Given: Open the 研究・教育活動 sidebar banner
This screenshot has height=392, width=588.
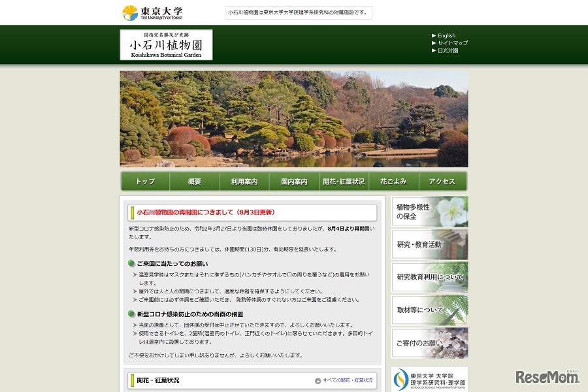Looking at the screenshot, I should click(429, 244).
